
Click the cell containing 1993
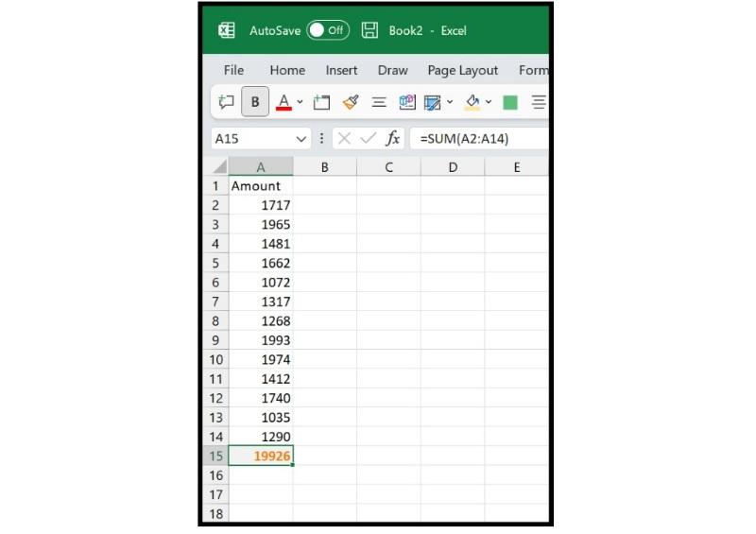[261, 340]
